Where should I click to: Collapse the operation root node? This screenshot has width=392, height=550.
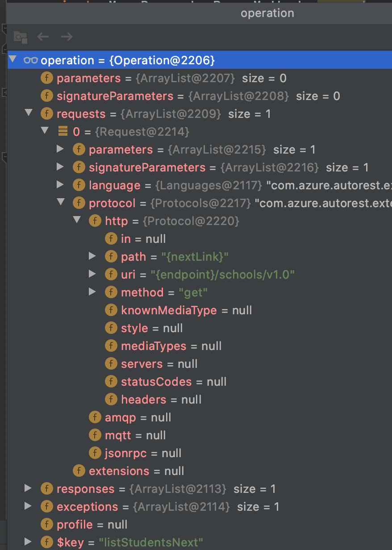[13, 59]
